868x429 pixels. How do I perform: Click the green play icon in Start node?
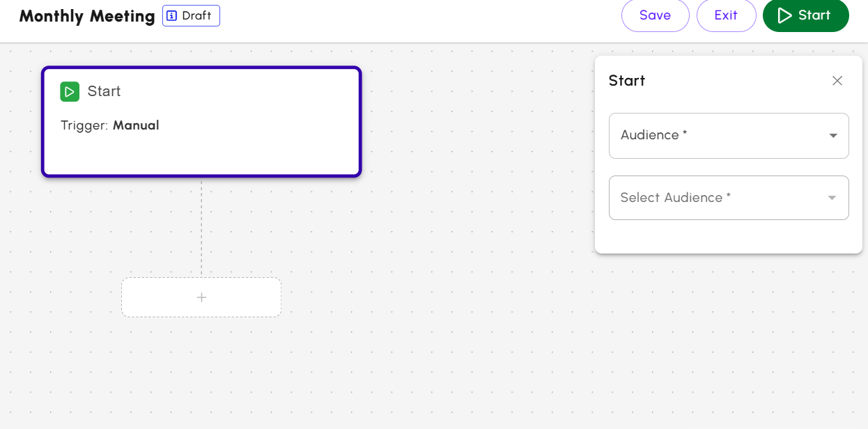click(70, 91)
